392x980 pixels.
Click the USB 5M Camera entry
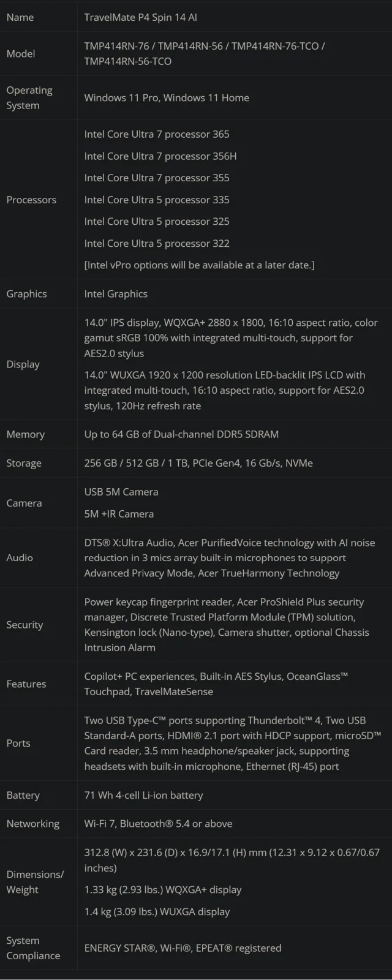pos(121,492)
